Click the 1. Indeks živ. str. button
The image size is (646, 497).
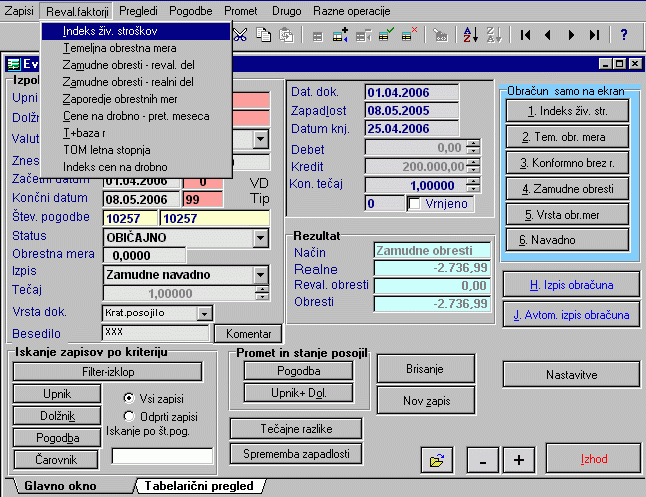pyautogui.click(x=567, y=111)
